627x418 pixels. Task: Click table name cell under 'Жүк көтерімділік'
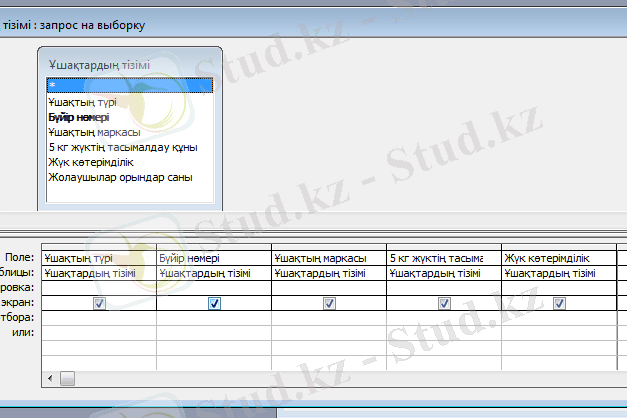pyautogui.click(x=559, y=273)
